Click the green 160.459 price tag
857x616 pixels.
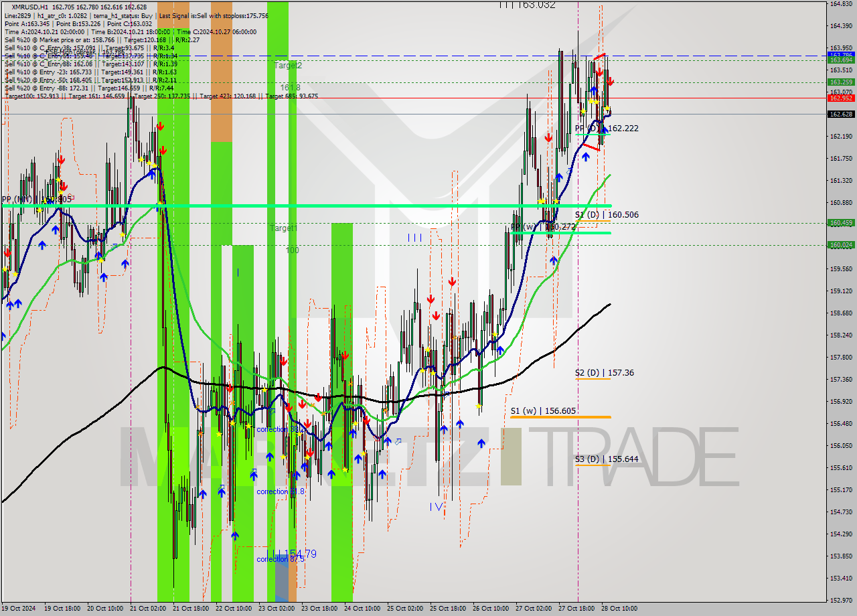(841, 223)
